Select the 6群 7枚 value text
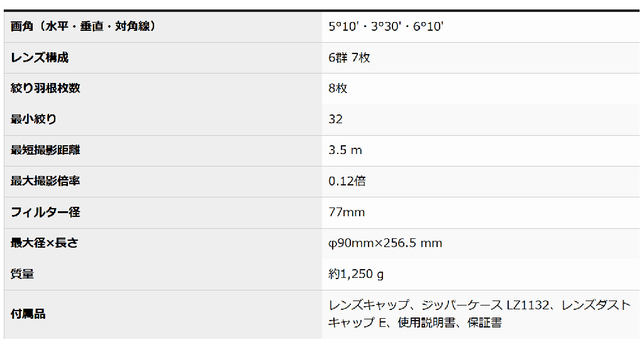Viewport: 644px width, 342px height. [x=349, y=58]
